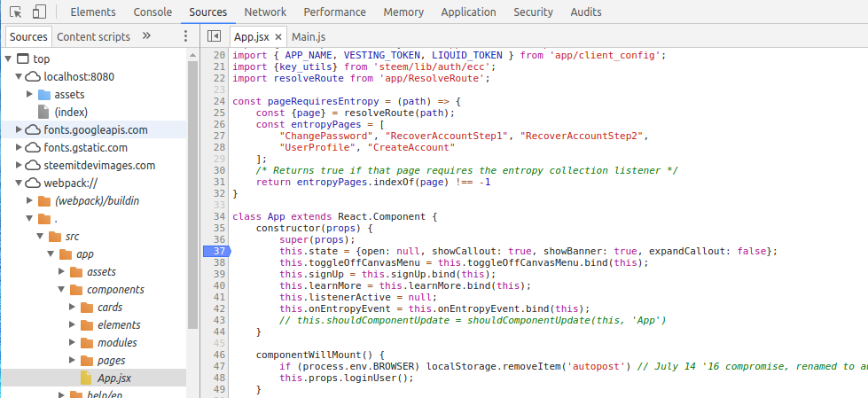Expand the pages folder

[x=72, y=360]
